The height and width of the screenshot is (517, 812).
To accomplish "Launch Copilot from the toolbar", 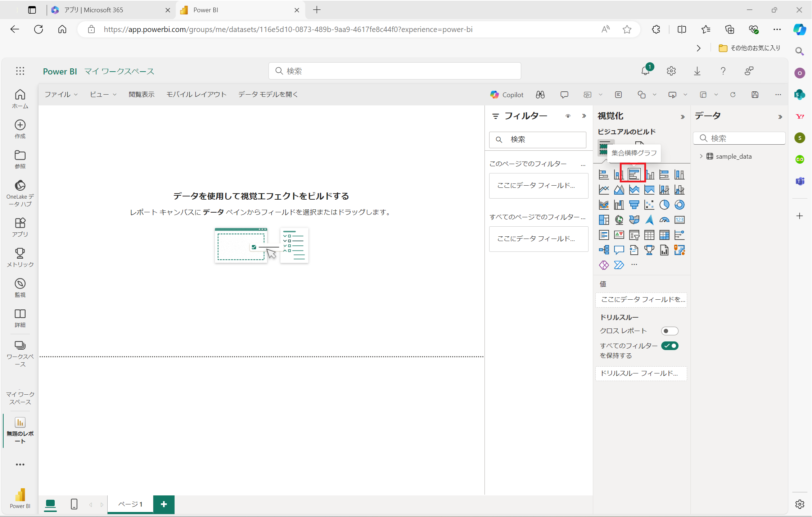I will [x=507, y=95].
